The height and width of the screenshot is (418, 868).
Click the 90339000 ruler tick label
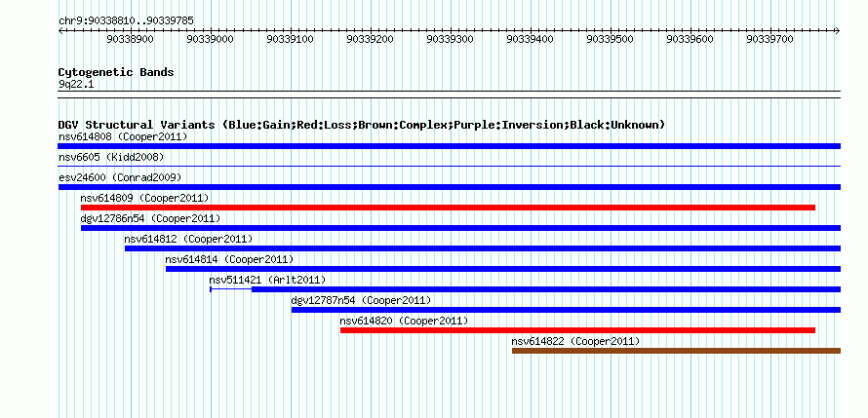211,39
